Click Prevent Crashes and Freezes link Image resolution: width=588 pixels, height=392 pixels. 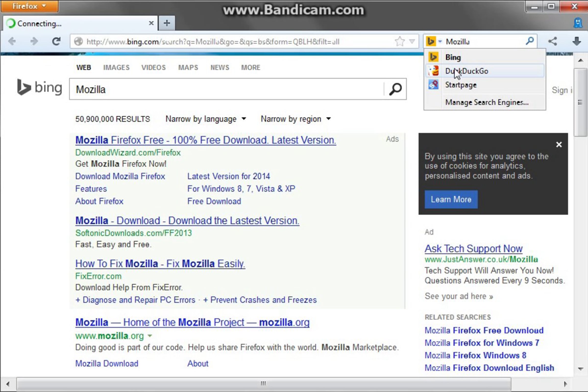260,300
